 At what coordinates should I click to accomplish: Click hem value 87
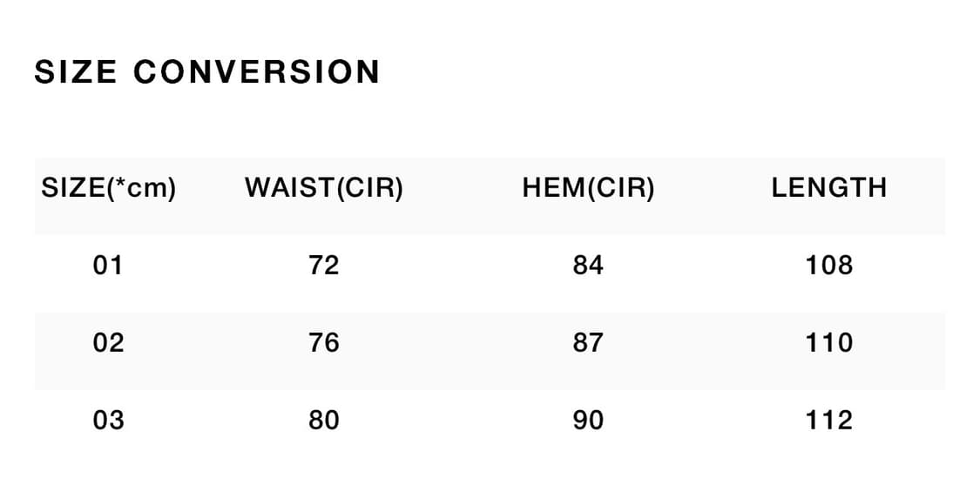(x=588, y=342)
